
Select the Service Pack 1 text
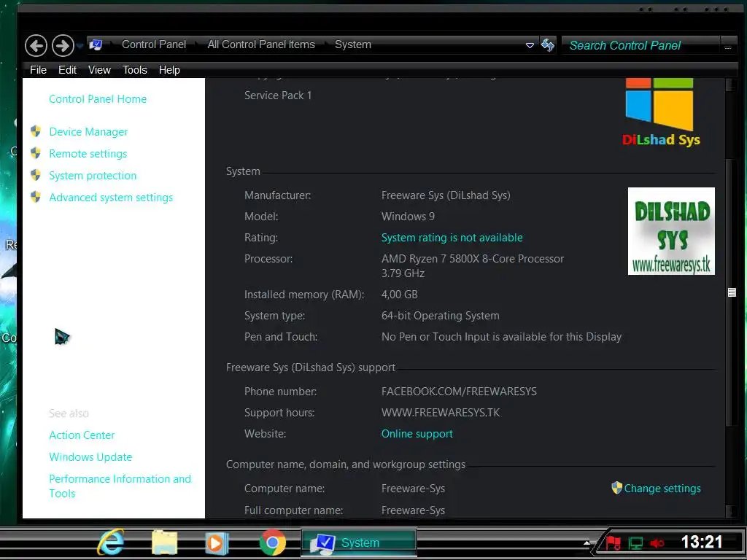coord(278,96)
